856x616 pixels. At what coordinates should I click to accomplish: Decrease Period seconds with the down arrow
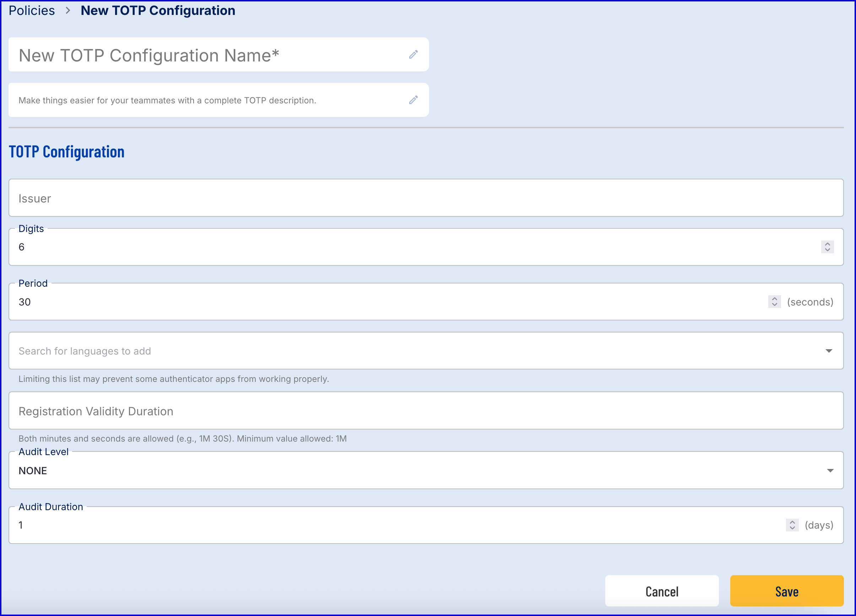tap(774, 304)
